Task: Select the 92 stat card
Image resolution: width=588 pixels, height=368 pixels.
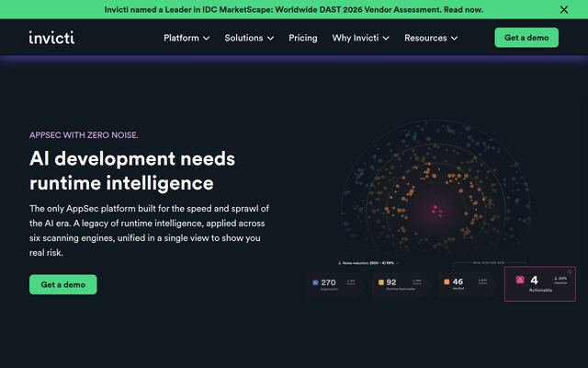Action: (401, 284)
